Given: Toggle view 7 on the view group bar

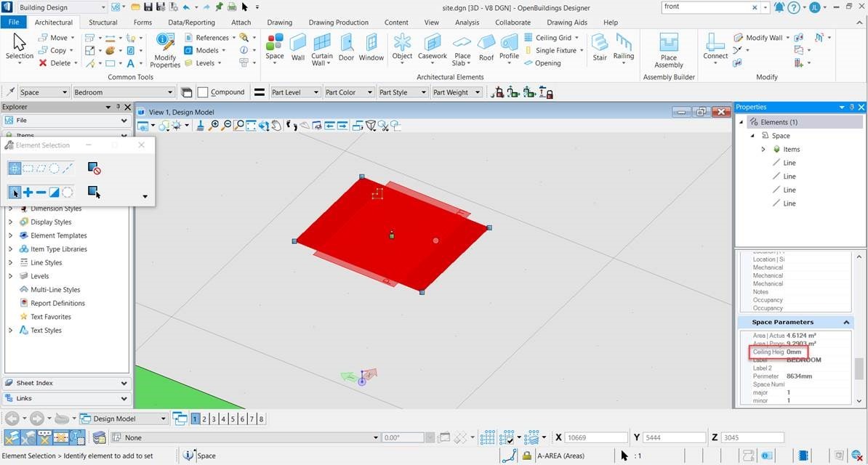Looking at the screenshot, I should pos(252,419).
